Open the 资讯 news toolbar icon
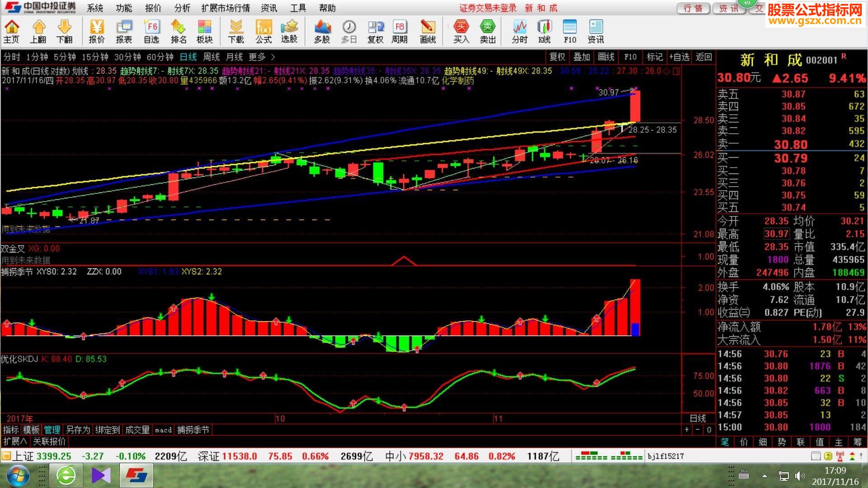The image size is (868, 488). click(x=596, y=32)
